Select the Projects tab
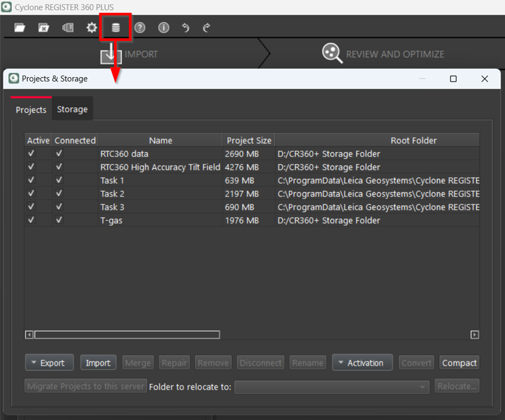505x420 pixels. pos(31,110)
